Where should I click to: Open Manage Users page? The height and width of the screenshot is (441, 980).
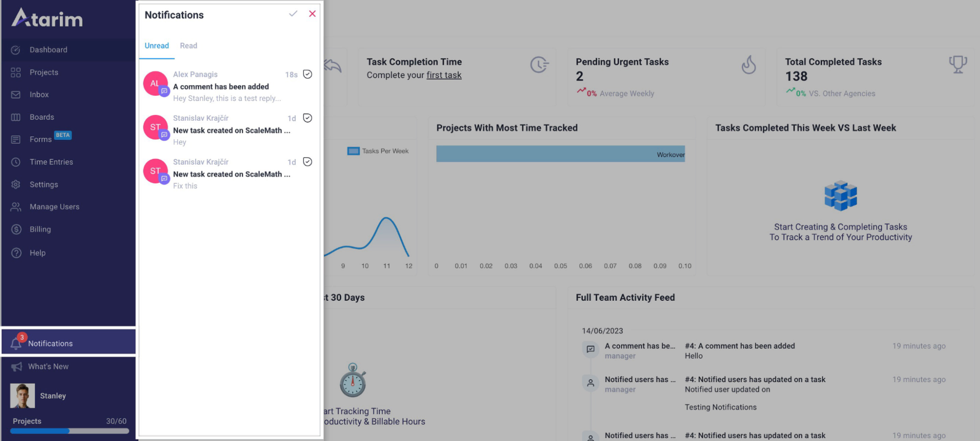(54, 207)
